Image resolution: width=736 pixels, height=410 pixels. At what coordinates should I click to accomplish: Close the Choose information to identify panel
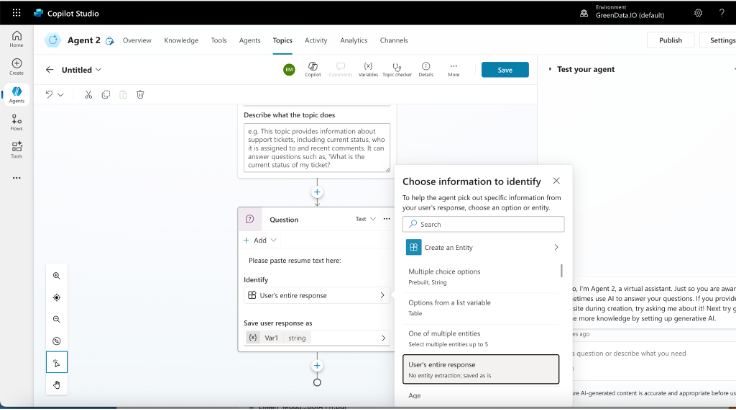[x=556, y=181]
